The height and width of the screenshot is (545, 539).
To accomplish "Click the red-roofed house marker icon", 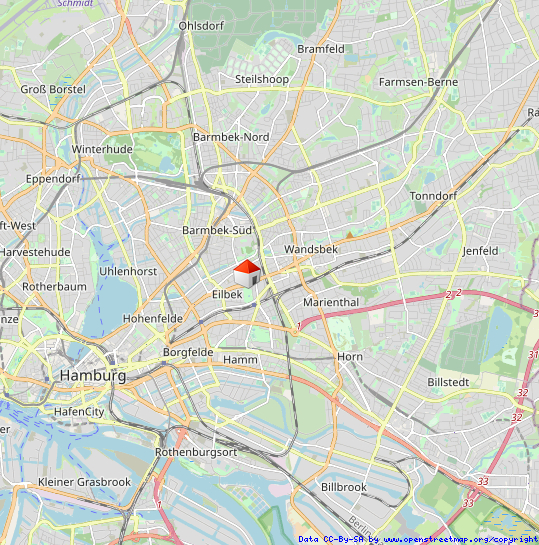I will [x=247, y=274].
